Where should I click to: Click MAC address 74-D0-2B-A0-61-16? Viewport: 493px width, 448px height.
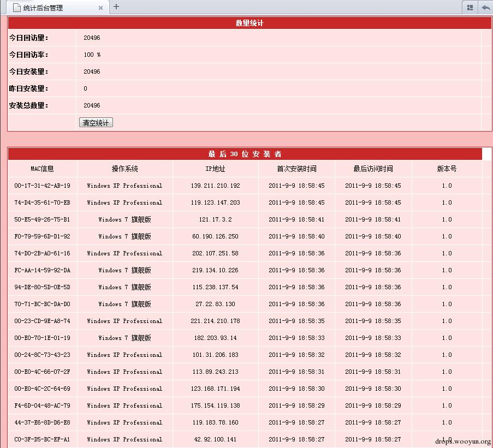tap(42, 253)
